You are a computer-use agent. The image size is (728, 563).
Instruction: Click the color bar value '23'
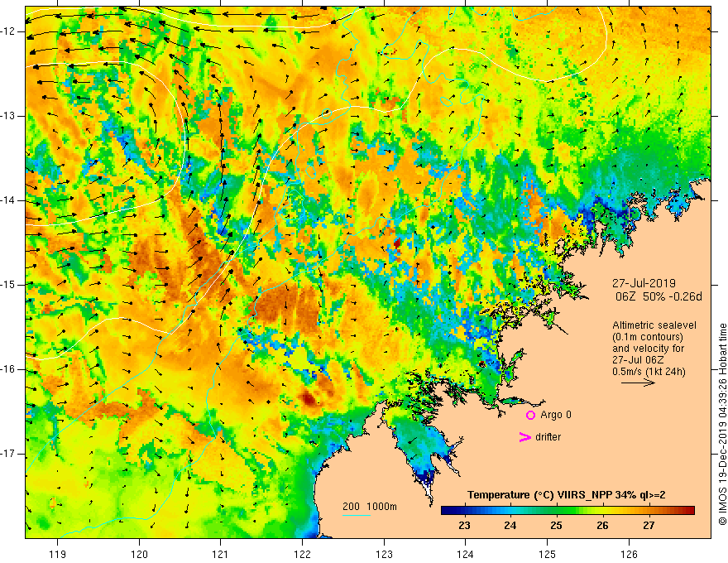tap(464, 526)
